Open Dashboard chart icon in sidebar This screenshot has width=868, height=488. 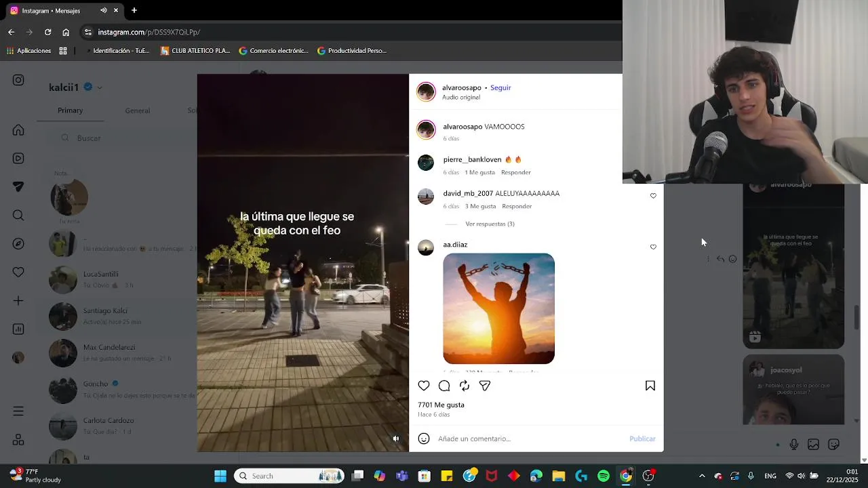point(18,329)
